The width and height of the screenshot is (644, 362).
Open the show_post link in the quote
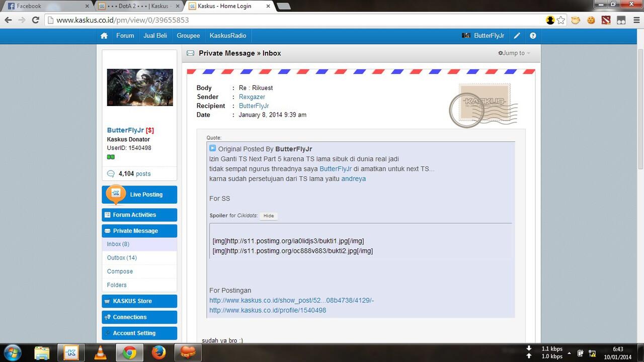292,301
